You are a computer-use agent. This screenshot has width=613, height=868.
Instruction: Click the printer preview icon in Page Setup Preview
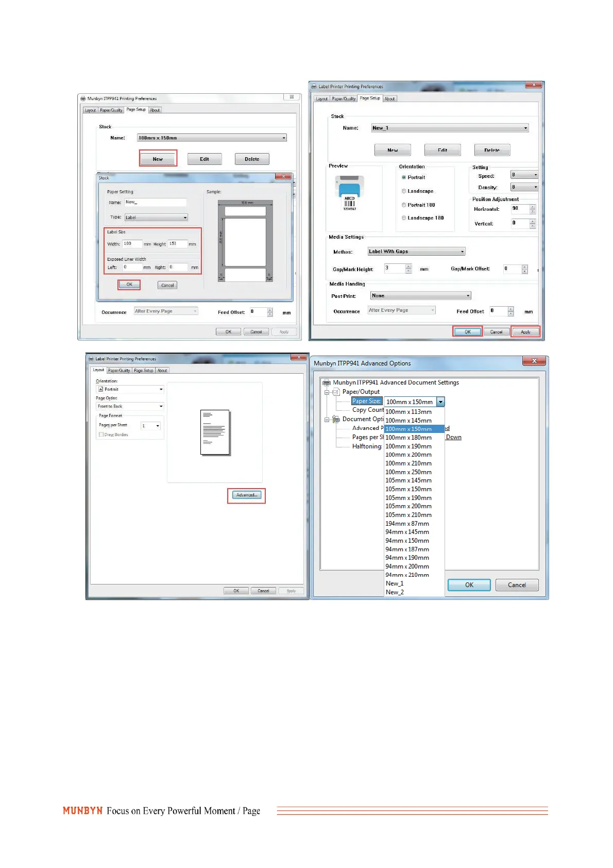coord(350,193)
